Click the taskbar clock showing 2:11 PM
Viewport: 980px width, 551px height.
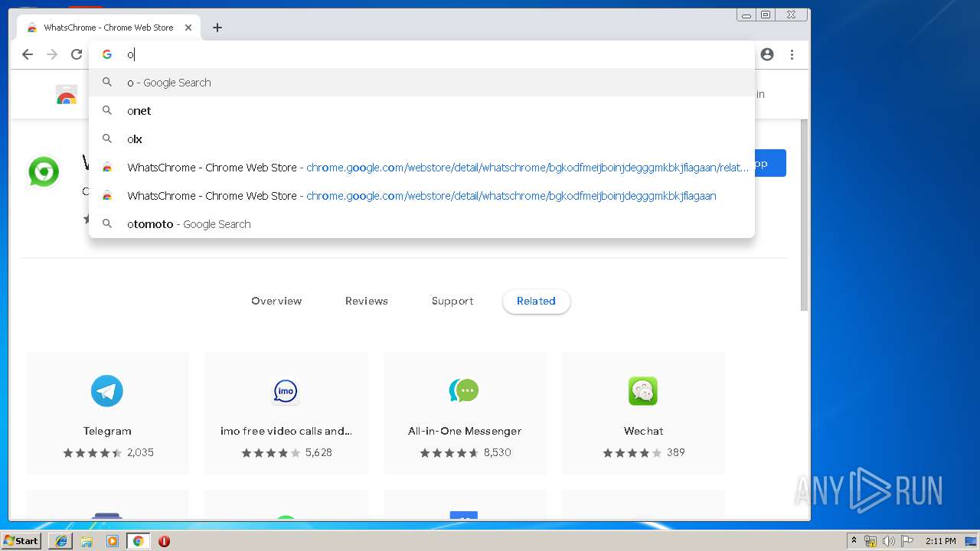(940, 541)
